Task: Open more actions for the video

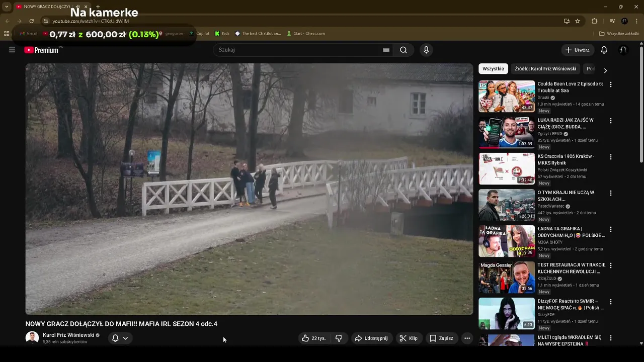Action: pyautogui.click(x=467, y=338)
